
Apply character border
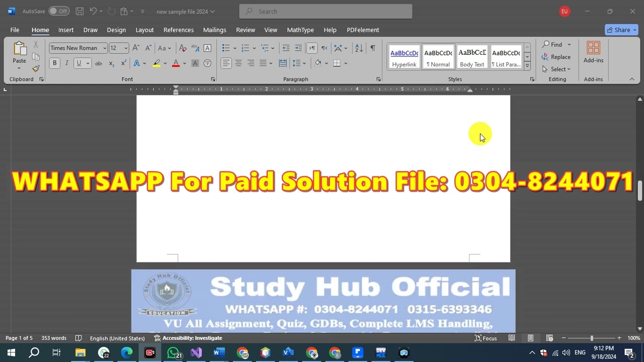(x=207, y=48)
